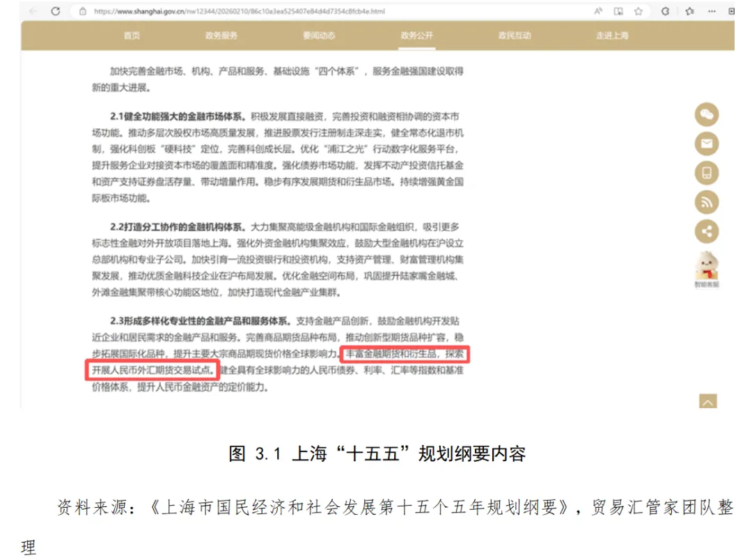Viewport: 752px width, 560px height.
Task: Open the Browser Essentials icon
Action: 666,11
